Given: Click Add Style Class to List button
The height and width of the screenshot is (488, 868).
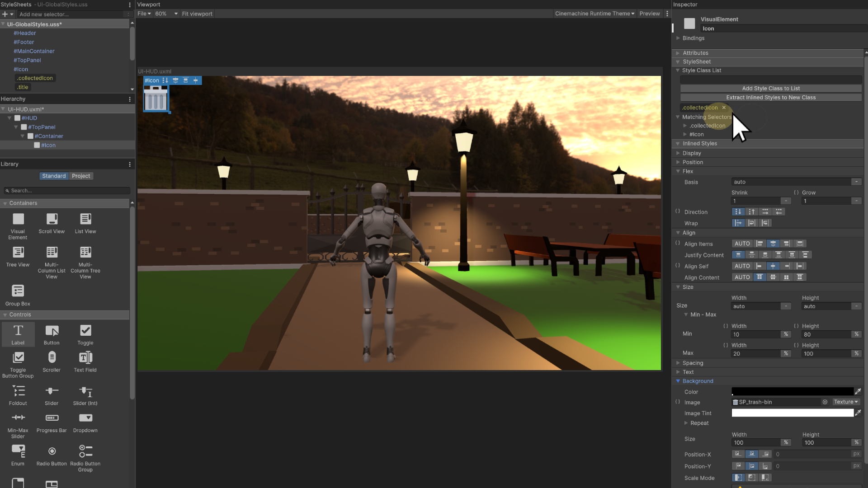Looking at the screenshot, I should [771, 89].
